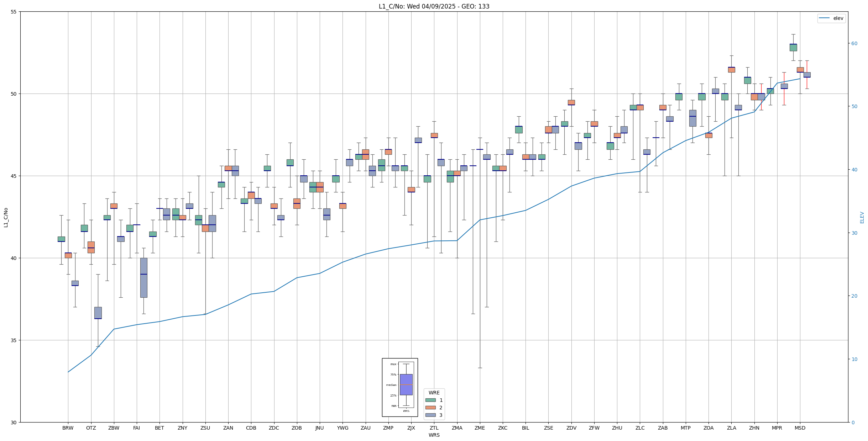
Task: Click the boxplot key inset diagram
Action: [400, 387]
